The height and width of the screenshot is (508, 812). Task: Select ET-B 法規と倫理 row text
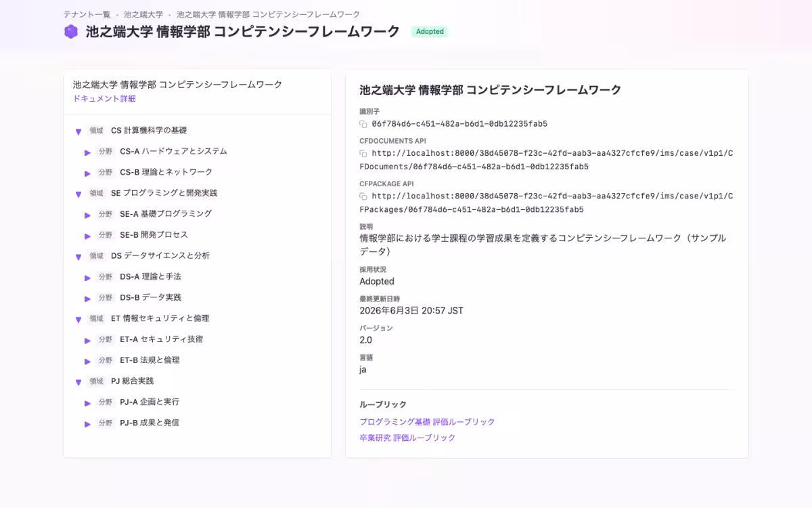[x=150, y=360]
